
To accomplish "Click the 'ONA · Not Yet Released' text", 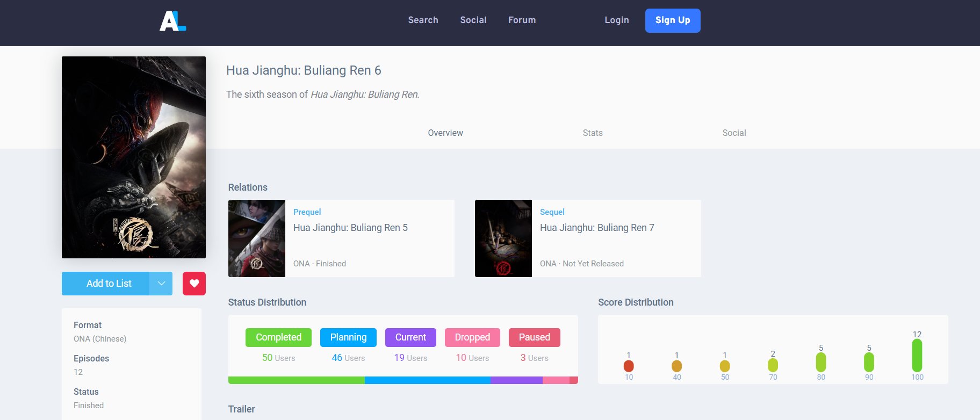I will coord(582,264).
